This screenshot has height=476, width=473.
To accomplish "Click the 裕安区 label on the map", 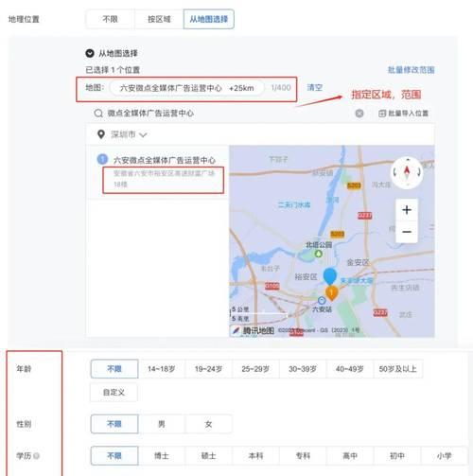I will (306, 277).
